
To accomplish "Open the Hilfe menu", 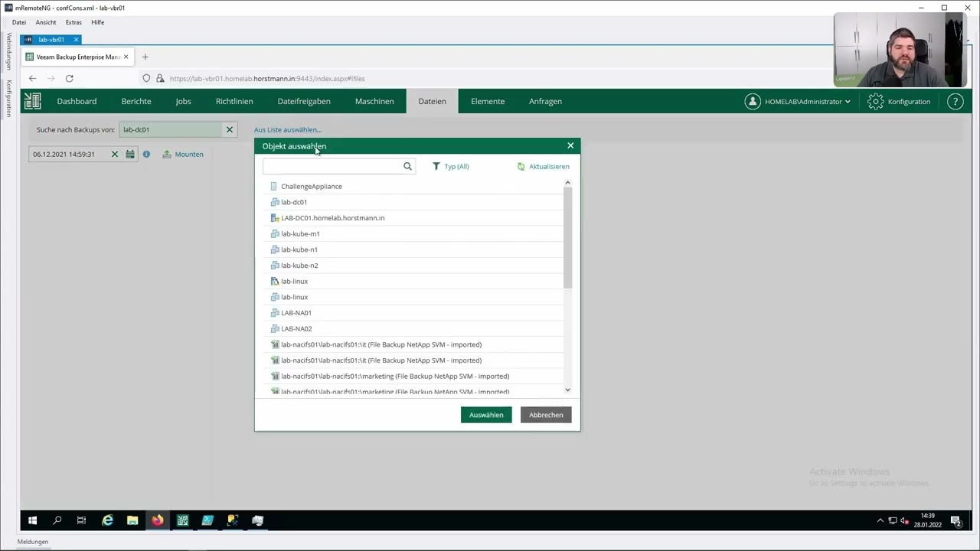I will point(97,22).
